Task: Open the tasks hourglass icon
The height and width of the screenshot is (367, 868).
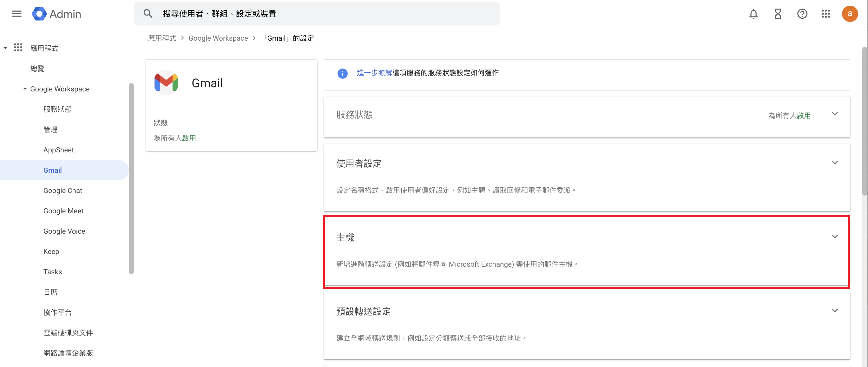Action: point(778,14)
